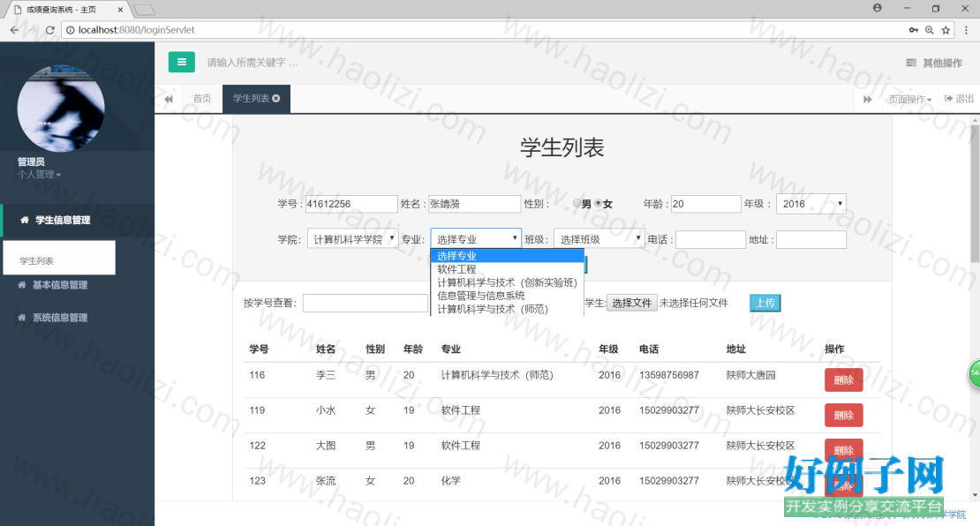Click the browser back arrow
The width and height of the screenshot is (980, 526).
pos(14,30)
